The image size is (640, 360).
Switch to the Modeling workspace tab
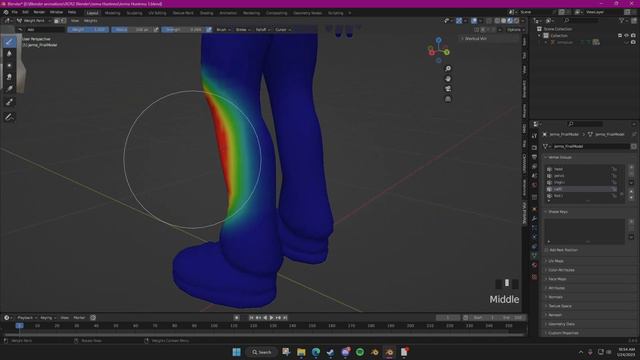[x=112, y=13]
